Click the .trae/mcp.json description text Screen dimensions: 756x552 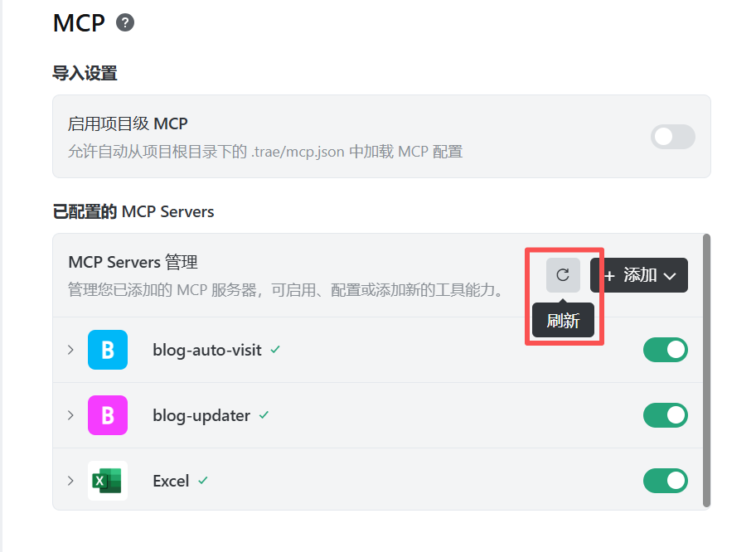click(x=265, y=152)
